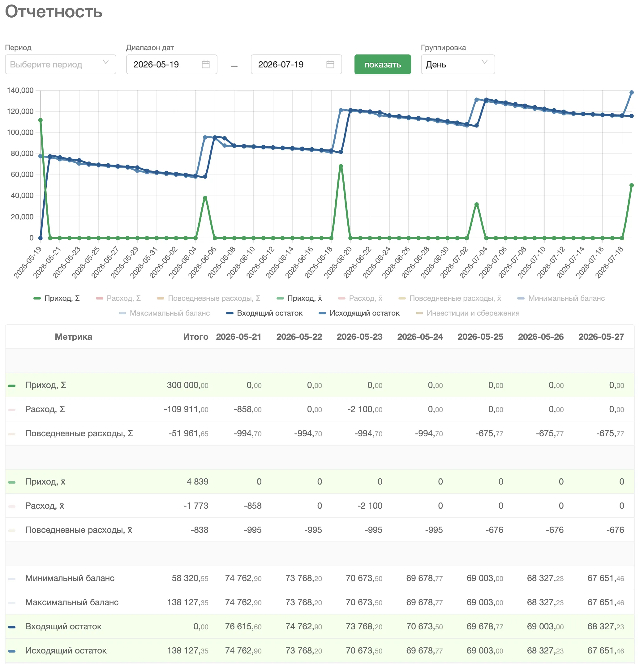This screenshot has height=664, width=644.
Task: Open the Группировка dropdown showing День
Action: (457, 64)
